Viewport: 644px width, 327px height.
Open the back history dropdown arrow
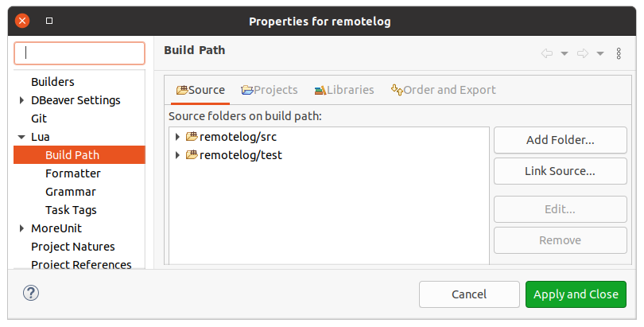coord(564,53)
